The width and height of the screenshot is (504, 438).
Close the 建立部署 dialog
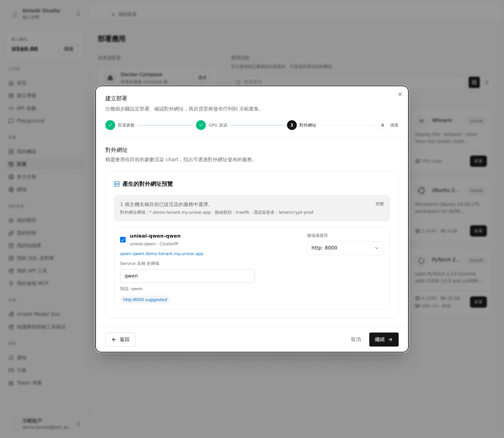pyautogui.click(x=400, y=94)
